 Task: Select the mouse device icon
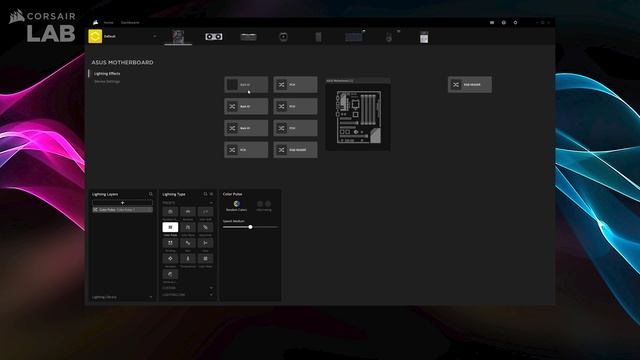coord(389,37)
